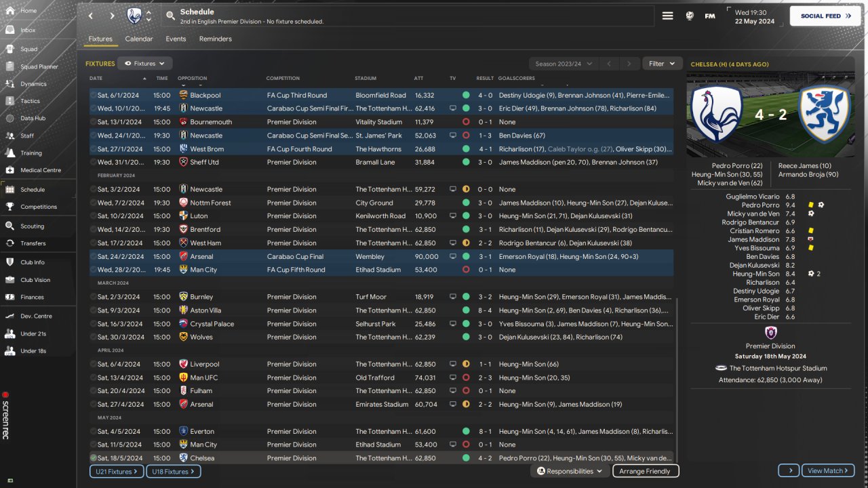Select the Wed, 7/2/2024 Nottm Forest row circle
868x488 pixels.
(93, 203)
